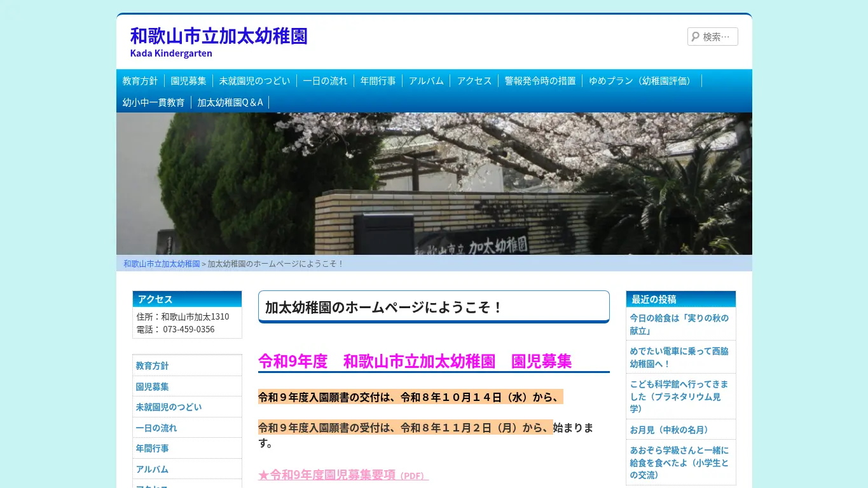
Task: Open 年間行事 in the top navigation
Action: (378, 81)
